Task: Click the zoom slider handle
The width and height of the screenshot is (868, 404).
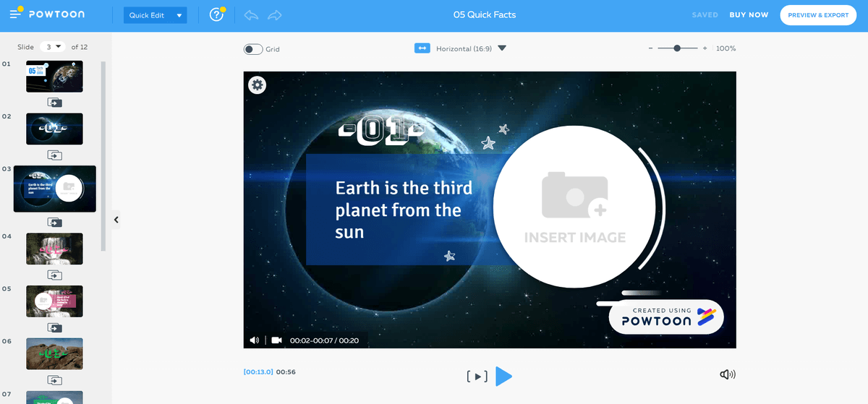Action: point(677,48)
